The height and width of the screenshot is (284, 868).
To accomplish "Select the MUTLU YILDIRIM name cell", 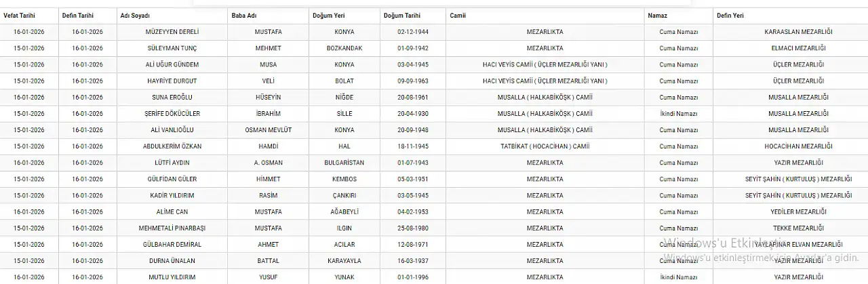I will click(x=172, y=277).
